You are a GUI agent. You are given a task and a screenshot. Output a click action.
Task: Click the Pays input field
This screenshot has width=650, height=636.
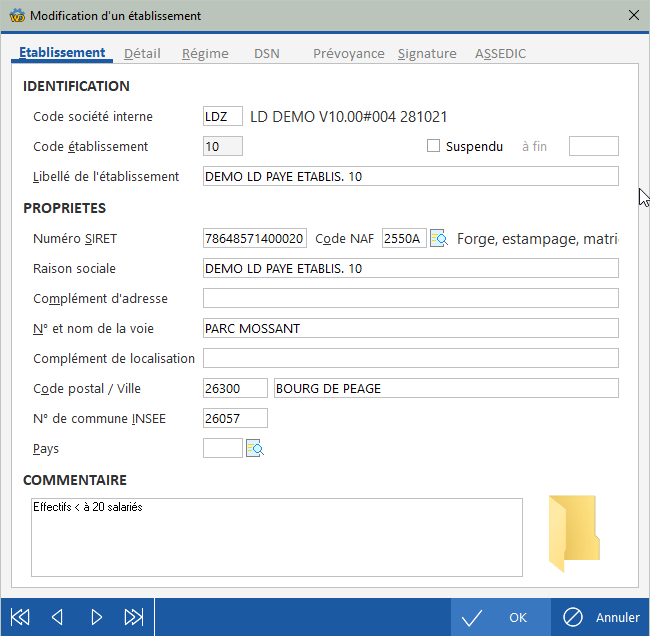coord(223,448)
